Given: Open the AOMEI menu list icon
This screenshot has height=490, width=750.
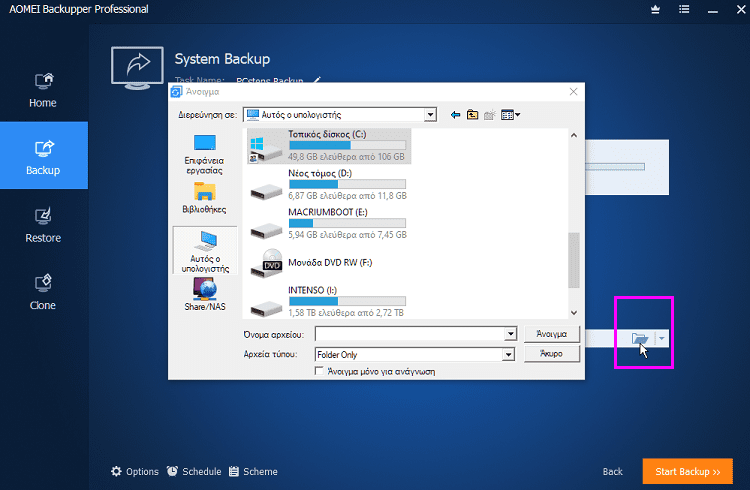Looking at the screenshot, I should coord(684,10).
